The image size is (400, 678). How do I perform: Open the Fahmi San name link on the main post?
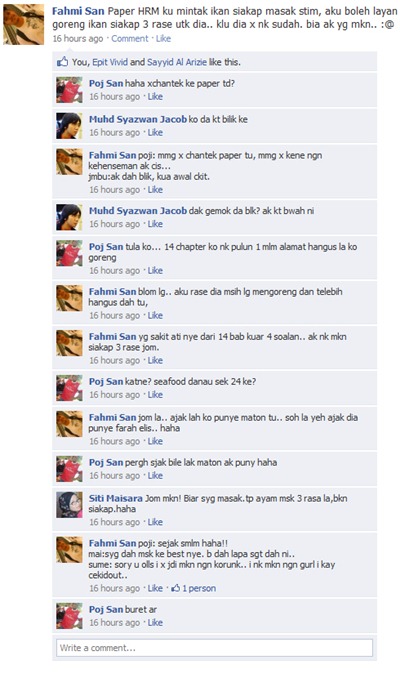[x=78, y=11]
